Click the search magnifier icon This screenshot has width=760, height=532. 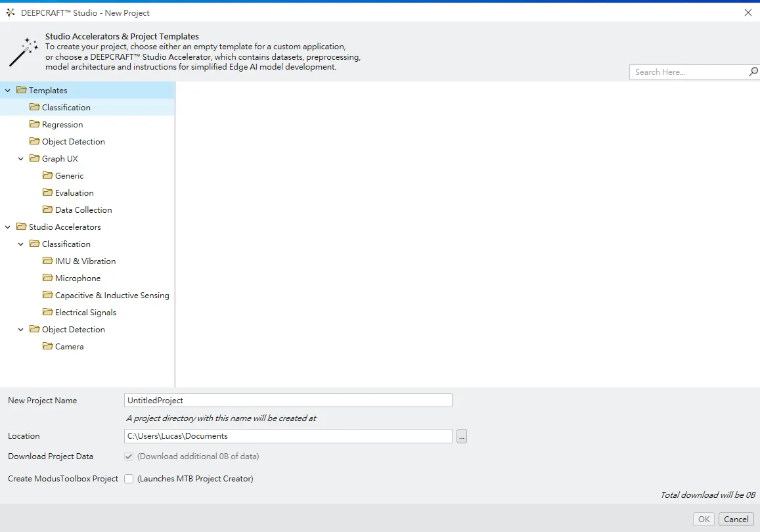coord(753,72)
